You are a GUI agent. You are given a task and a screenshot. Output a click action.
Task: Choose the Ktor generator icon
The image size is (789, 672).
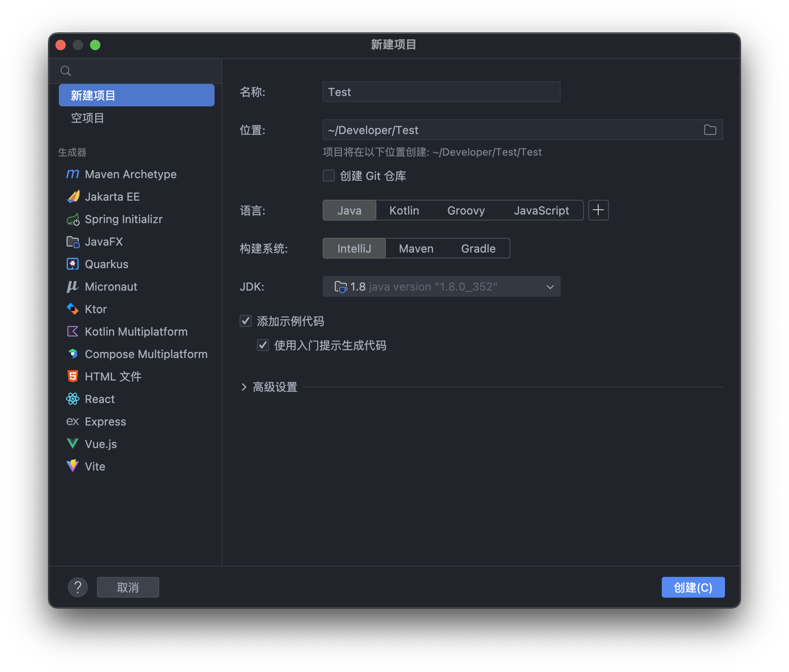point(73,309)
